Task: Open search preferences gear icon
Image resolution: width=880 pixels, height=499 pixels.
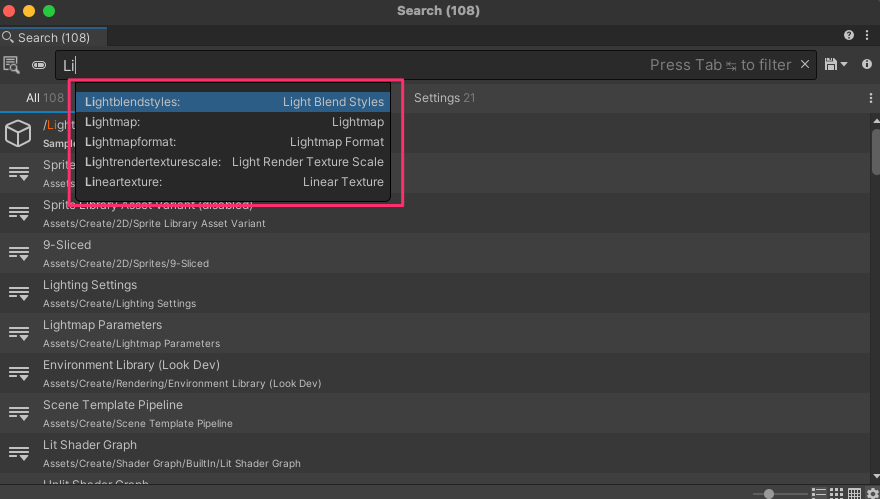Action: point(872,493)
